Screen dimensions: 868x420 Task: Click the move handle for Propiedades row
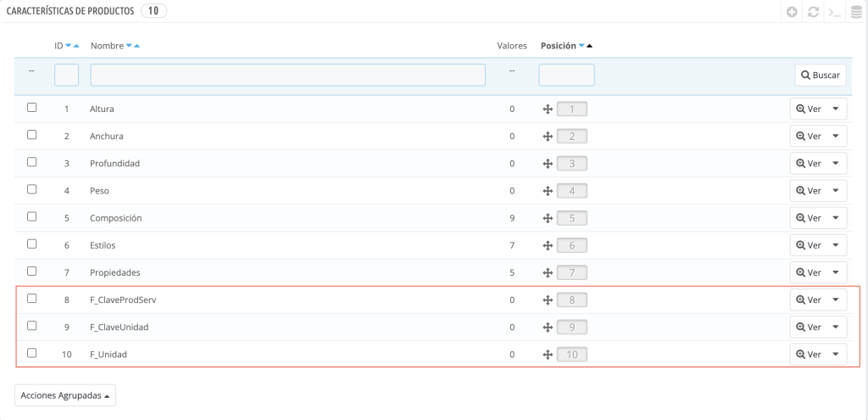(548, 272)
